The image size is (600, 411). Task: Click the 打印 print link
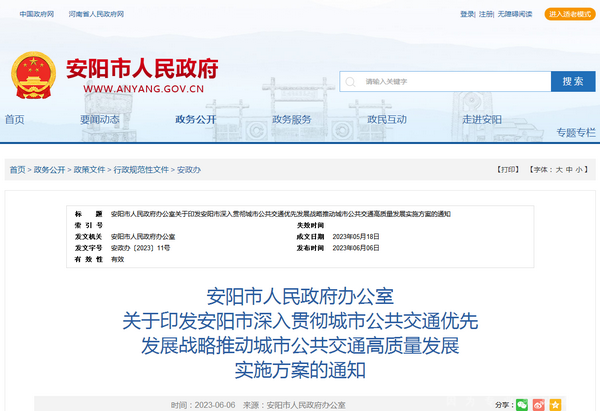tap(508, 170)
